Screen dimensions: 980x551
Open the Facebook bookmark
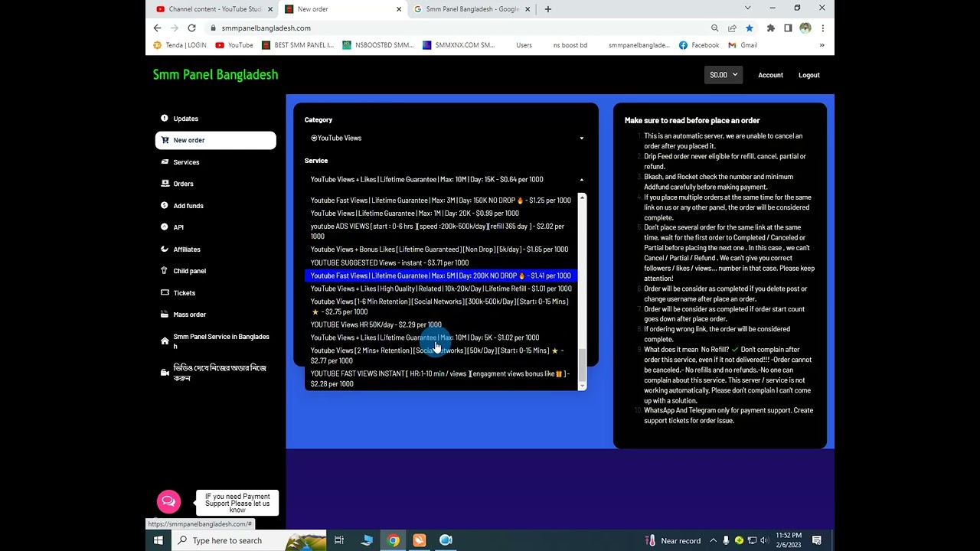[x=699, y=45]
